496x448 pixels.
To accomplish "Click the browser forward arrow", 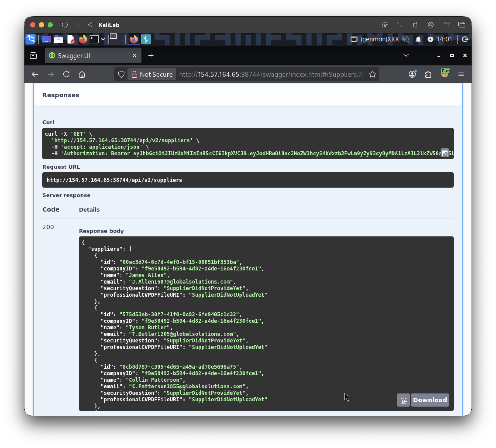I will (51, 74).
